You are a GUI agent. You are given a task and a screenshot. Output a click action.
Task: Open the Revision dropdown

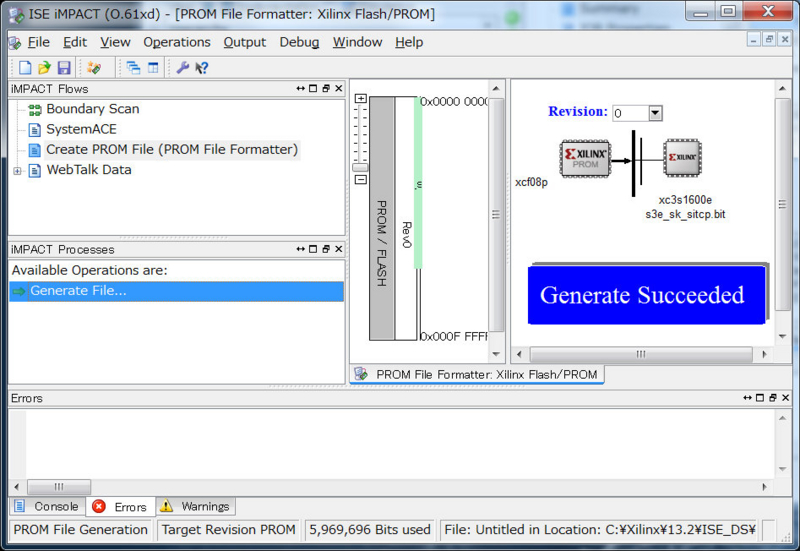pyautogui.click(x=655, y=113)
